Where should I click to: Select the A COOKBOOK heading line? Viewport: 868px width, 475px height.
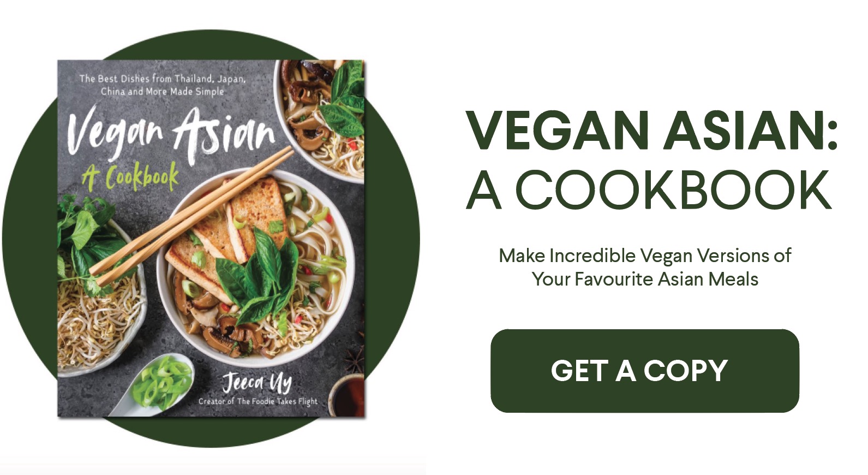click(x=649, y=189)
